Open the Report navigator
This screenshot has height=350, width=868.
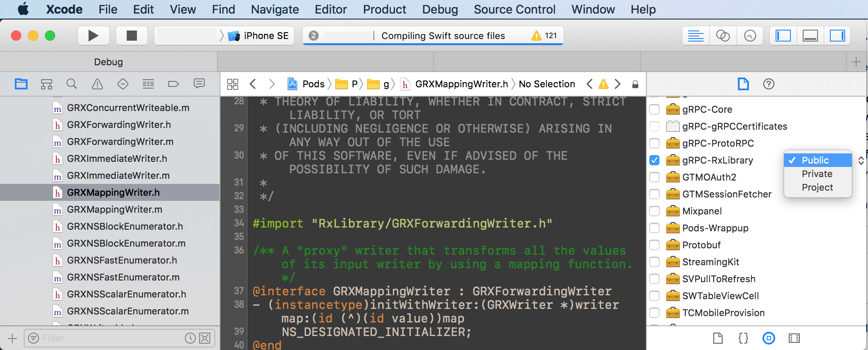pyautogui.click(x=199, y=83)
